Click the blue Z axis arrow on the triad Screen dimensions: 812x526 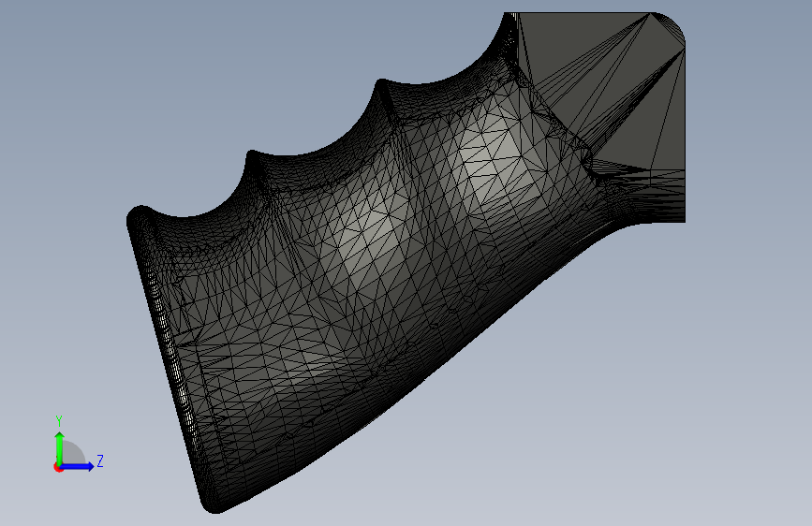coord(78,466)
